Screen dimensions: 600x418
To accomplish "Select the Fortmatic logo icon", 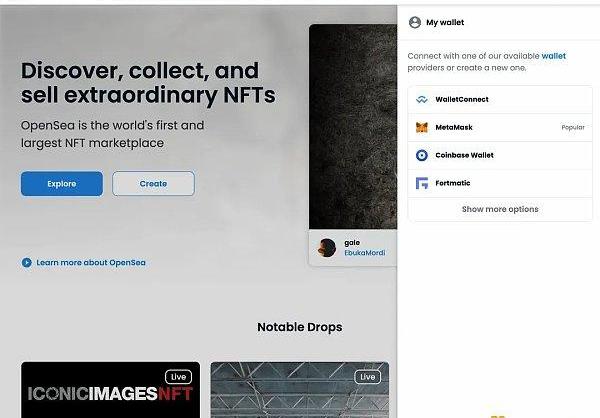I will pos(422,183).
